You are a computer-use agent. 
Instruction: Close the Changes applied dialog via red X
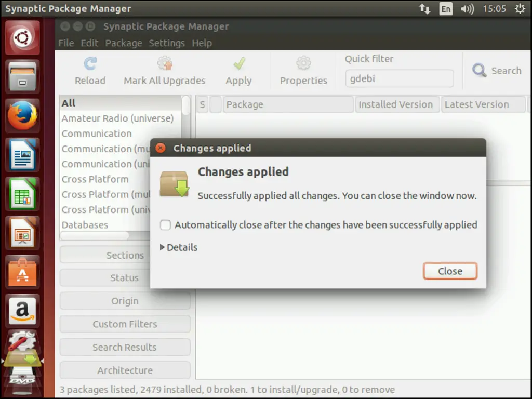(161, 148)
